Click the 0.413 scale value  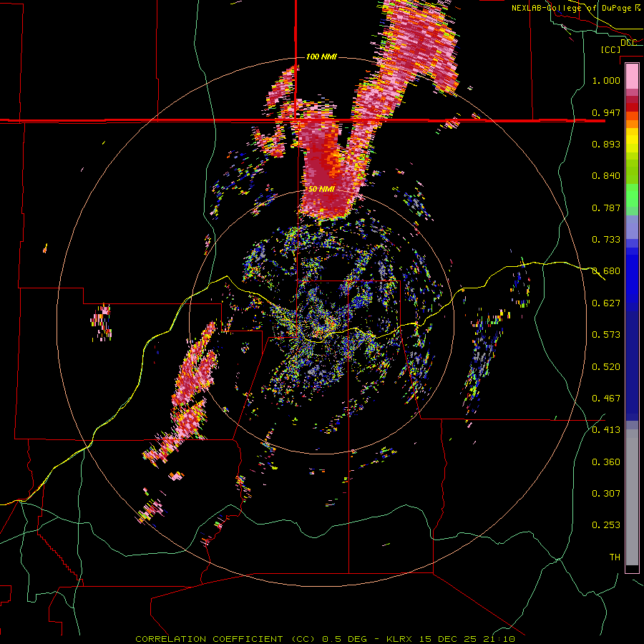point(606,429)
